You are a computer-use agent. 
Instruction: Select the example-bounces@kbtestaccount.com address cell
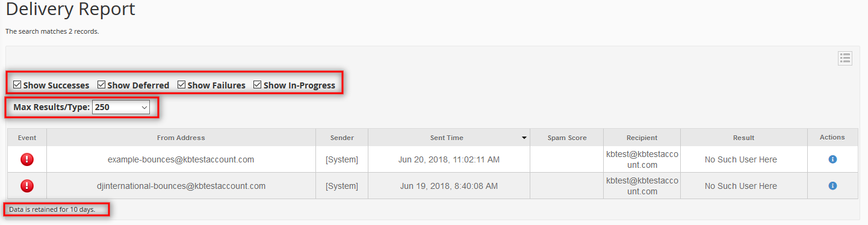[x=181, y=159]
